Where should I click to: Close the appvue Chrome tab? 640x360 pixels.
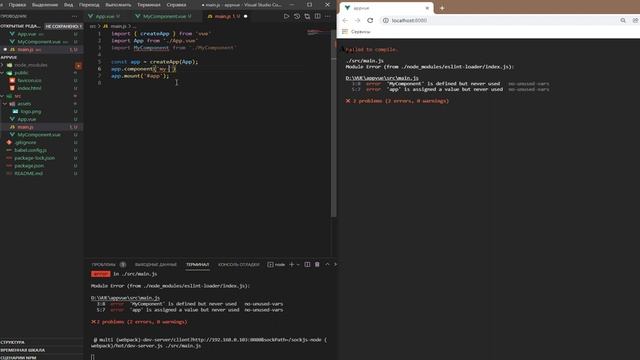[427, 8]
